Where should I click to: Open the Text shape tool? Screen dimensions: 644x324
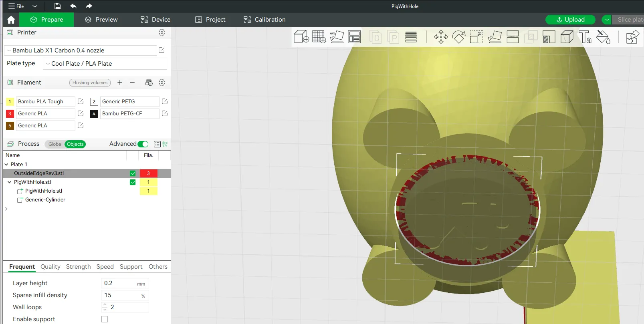[x=585, y=37]
